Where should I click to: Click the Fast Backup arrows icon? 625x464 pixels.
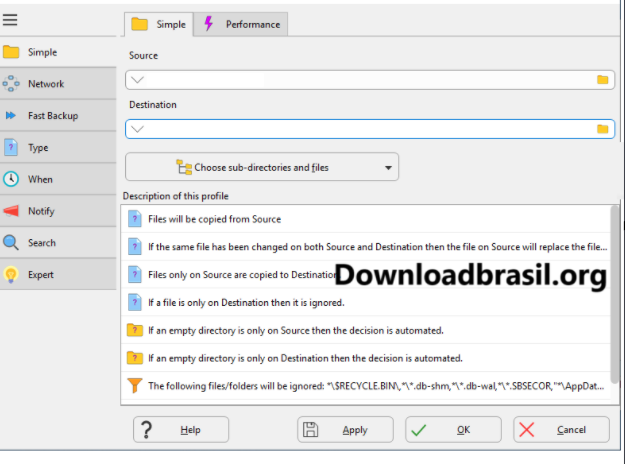[x=11, y=116]
